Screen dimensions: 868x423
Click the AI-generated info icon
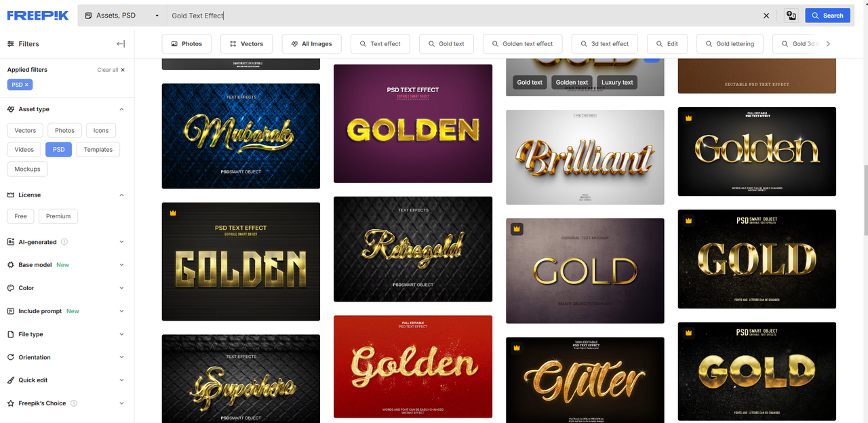click(64, 242)
